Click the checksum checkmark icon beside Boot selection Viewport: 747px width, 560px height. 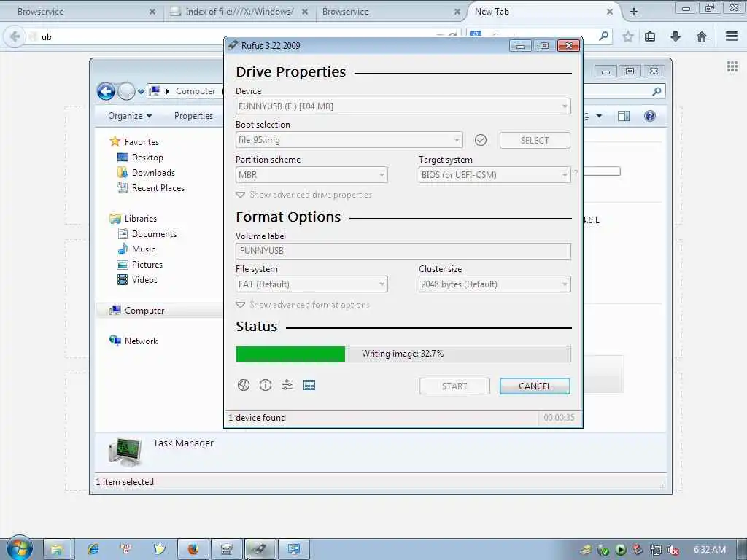point(481,140)
